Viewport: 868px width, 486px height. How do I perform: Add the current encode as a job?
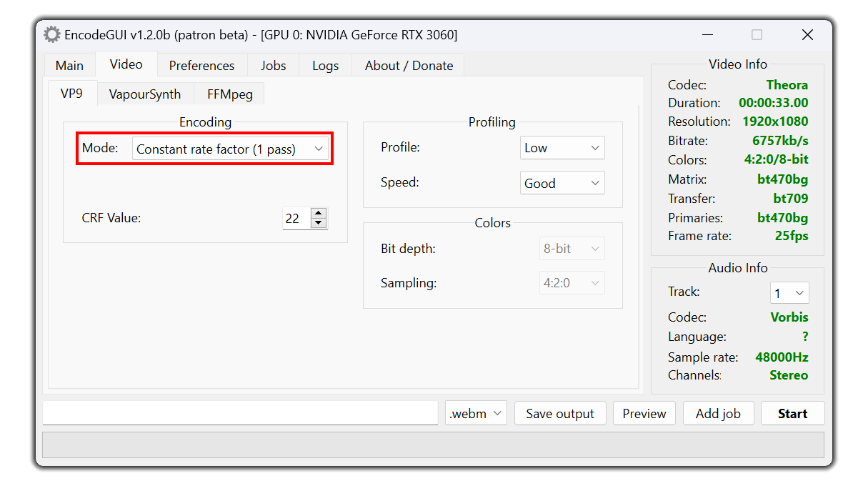pyautogui.click(x=718, y=413)
